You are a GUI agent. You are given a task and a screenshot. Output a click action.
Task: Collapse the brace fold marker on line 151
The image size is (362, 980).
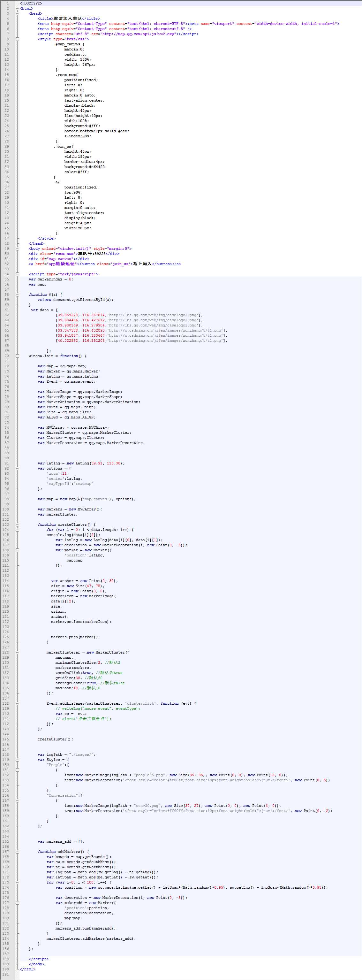coord(17,770)
